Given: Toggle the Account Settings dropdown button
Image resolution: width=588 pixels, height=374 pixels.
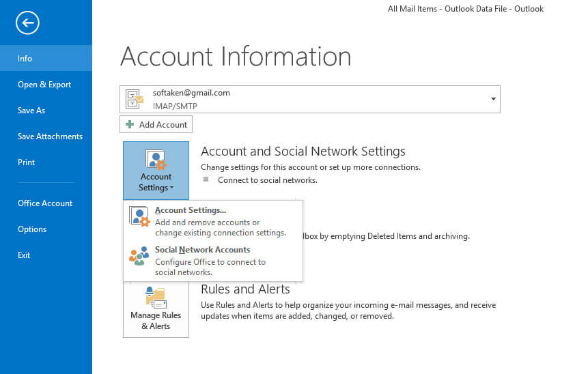Looking at the screenshot, I should tap(156, 171).
